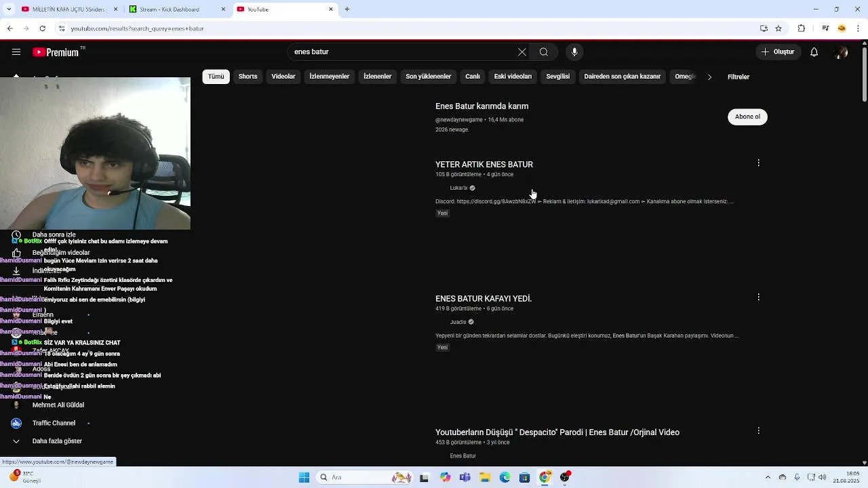
Task: Open the browser extensions puzzle icon
Action: (x=801, y=28)
